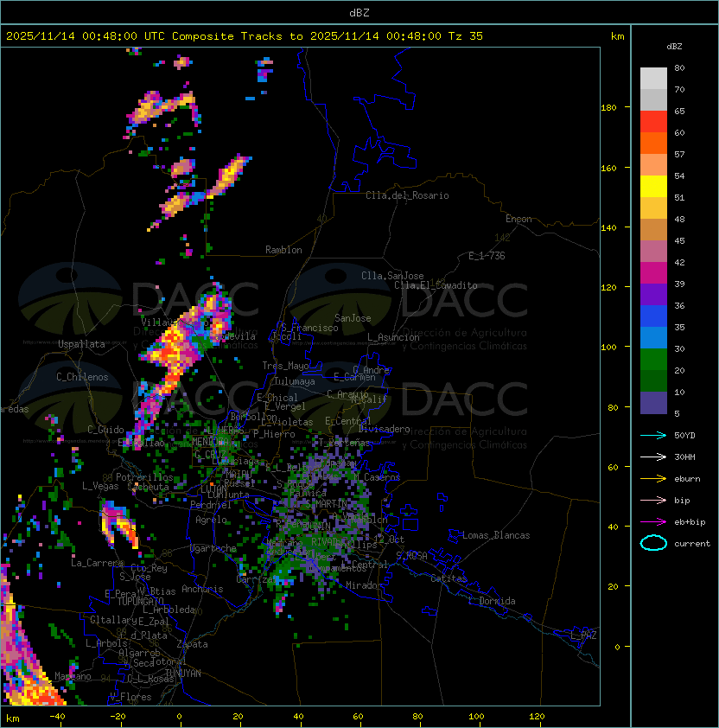
Task: Click the 'Agrelo' place label
Action: coord(211,520)
